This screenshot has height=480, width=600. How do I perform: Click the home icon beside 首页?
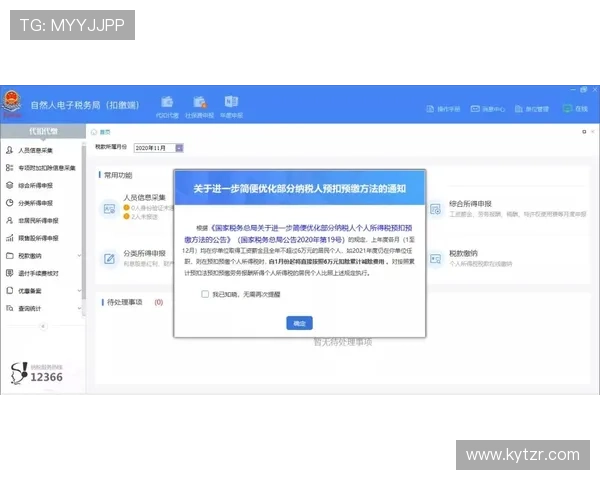pos(94,132)
